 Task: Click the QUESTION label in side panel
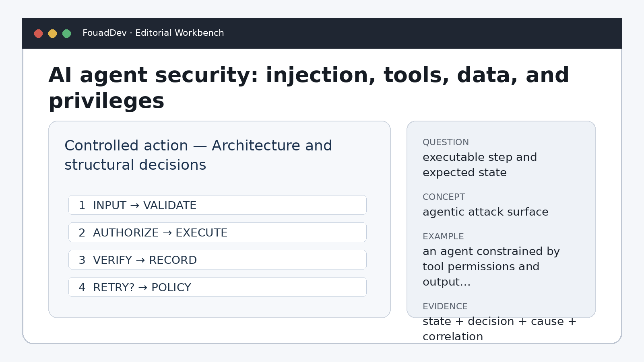[x=446, y=142]
